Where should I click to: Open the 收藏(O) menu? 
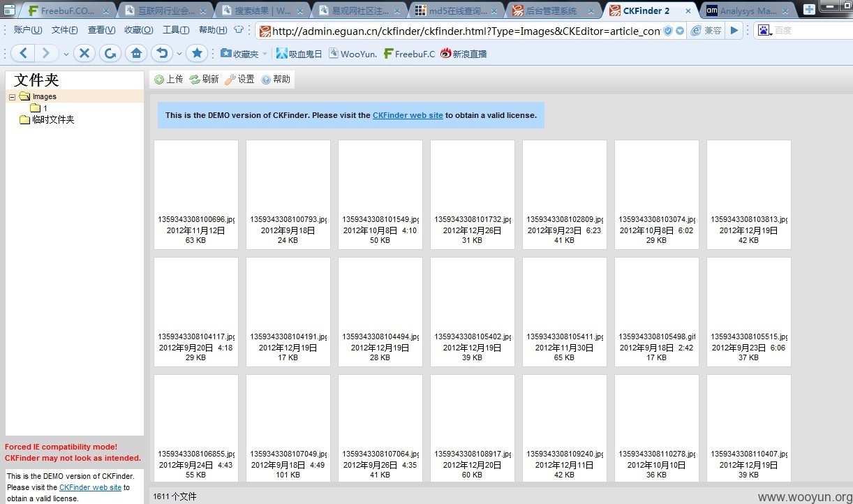[139, 30]
